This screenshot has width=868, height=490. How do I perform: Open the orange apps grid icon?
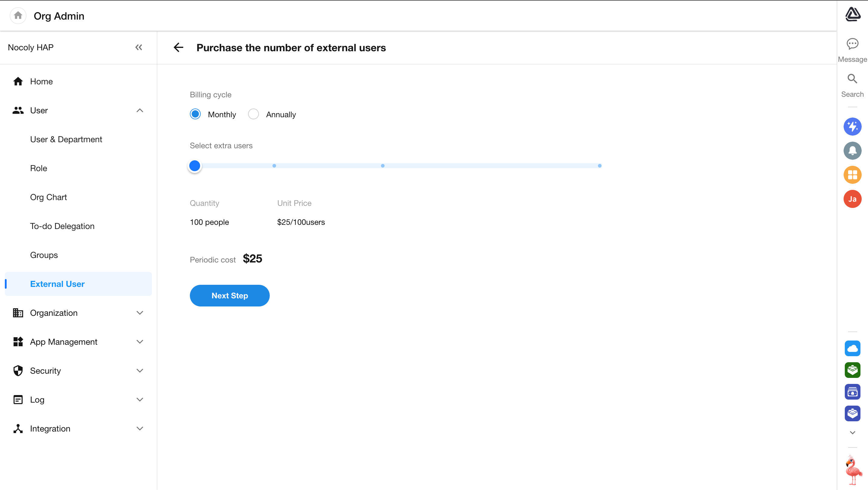coord(852,175)
